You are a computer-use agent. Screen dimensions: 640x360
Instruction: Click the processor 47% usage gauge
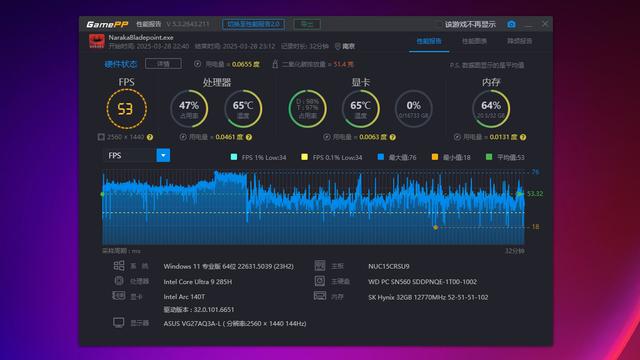(x=189, y=109)
